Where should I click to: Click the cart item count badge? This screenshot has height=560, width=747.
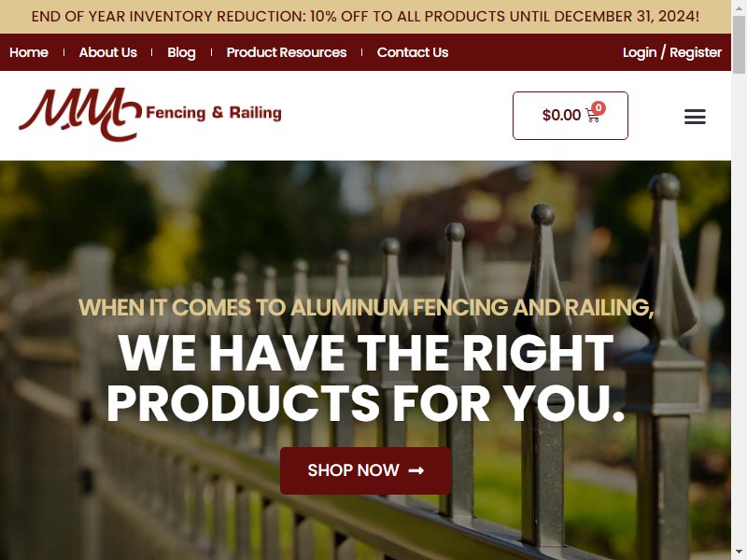click(599, 108)
